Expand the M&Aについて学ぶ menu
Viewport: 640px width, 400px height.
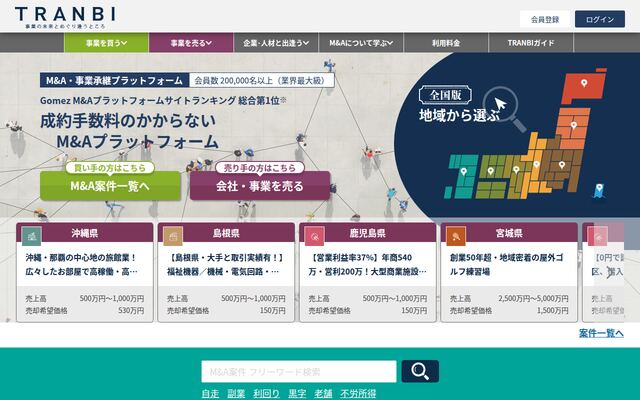click(x=361, y=43)
